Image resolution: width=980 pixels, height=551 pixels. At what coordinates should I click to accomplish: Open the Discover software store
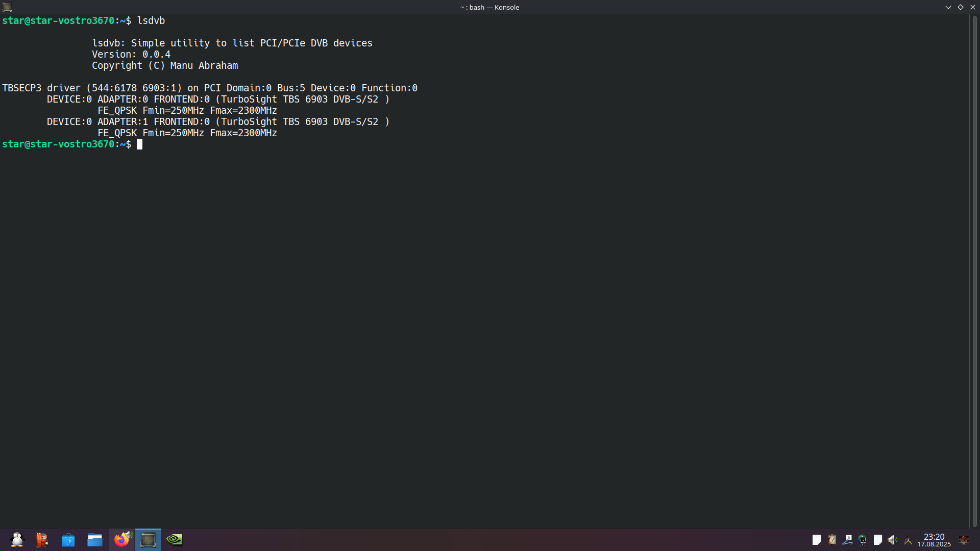[x=68, y=540]
